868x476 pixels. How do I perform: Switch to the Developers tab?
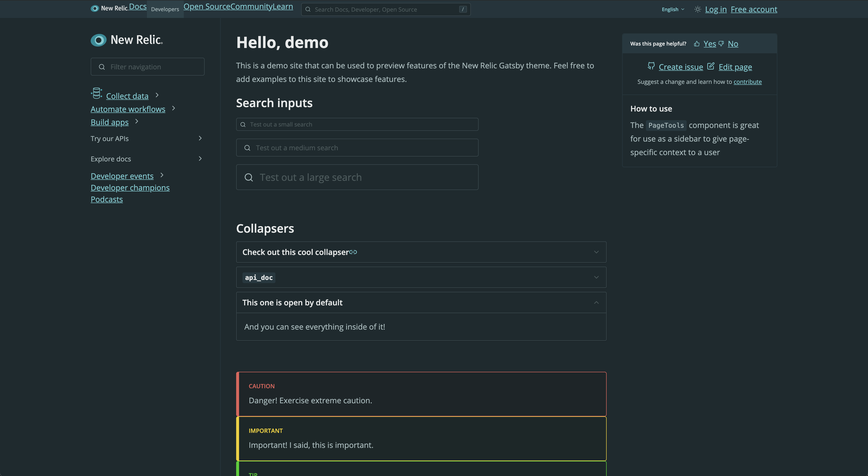(x=165, y=9)
